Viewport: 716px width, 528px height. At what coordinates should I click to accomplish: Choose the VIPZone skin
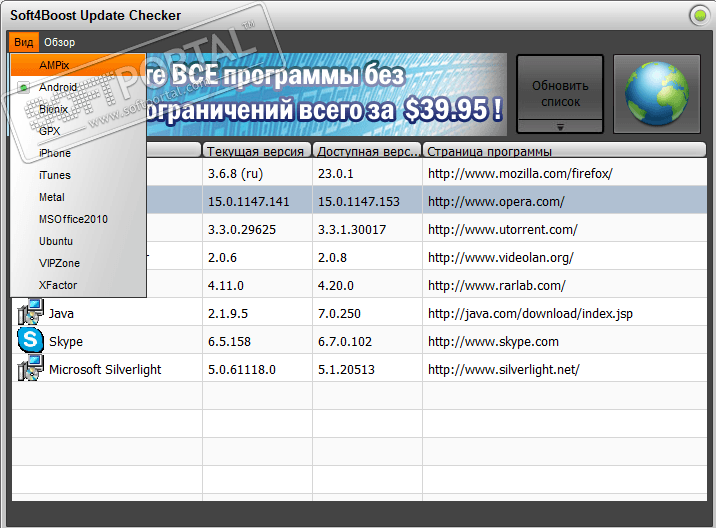78,263
